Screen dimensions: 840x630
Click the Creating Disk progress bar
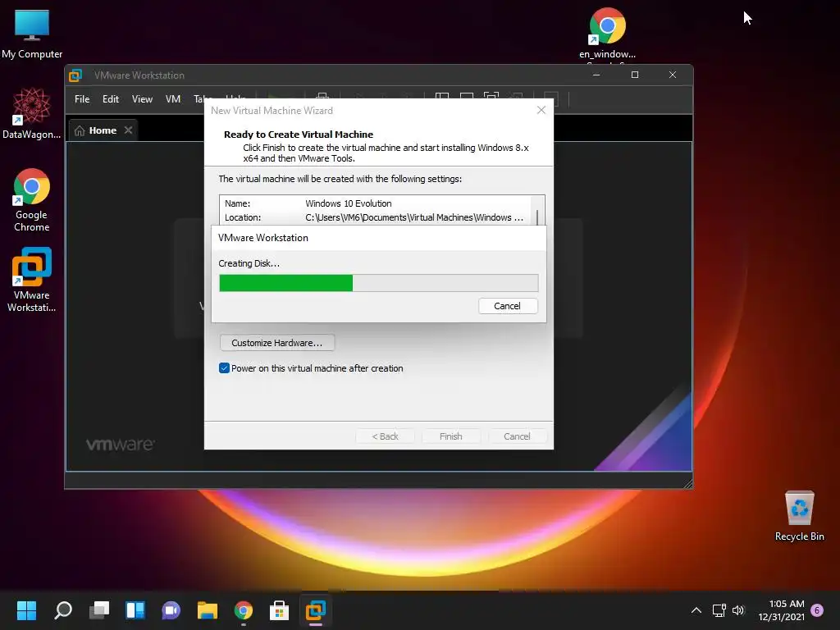379,283
